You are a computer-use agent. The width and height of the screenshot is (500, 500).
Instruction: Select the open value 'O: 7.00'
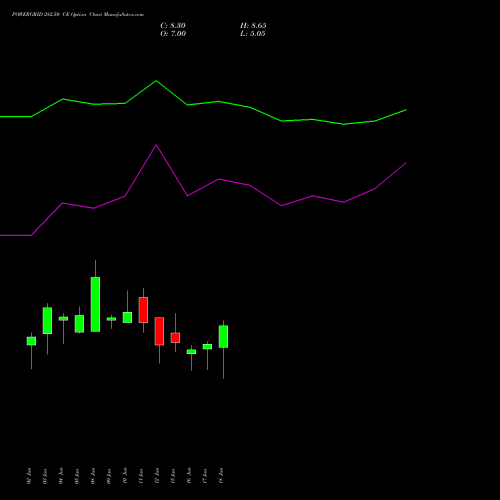click(173, 34)
